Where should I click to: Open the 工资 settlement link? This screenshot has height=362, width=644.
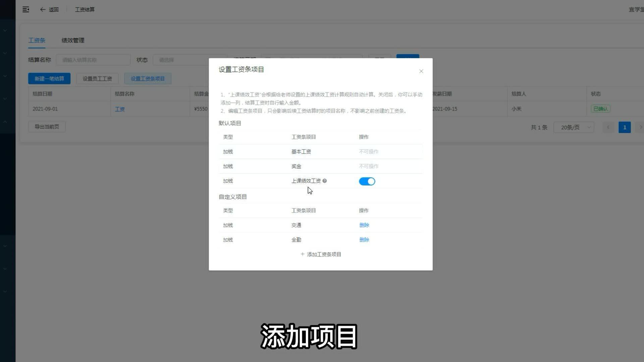pos(120,109)
